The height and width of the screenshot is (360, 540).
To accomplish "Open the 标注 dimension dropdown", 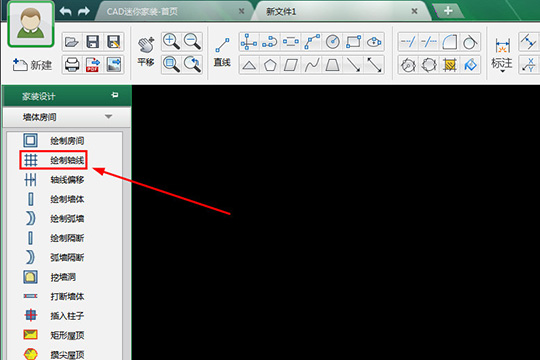I will click(x=502, y=55).
